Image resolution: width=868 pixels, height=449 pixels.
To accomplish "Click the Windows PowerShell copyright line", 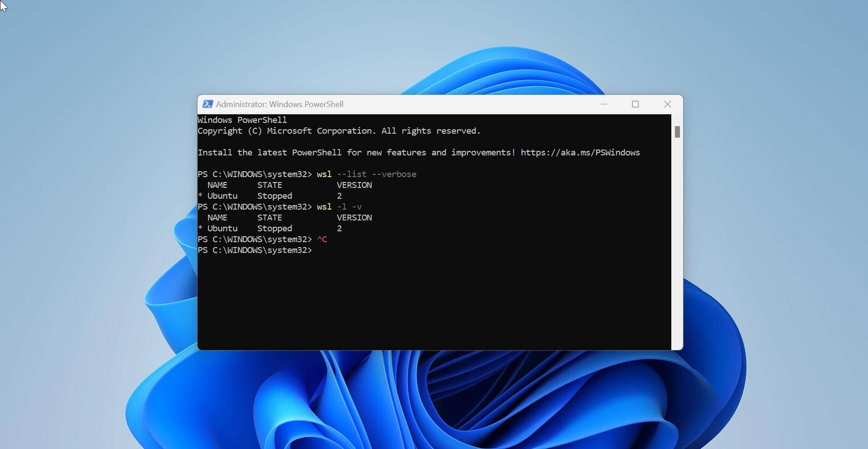I will (339, 131).
